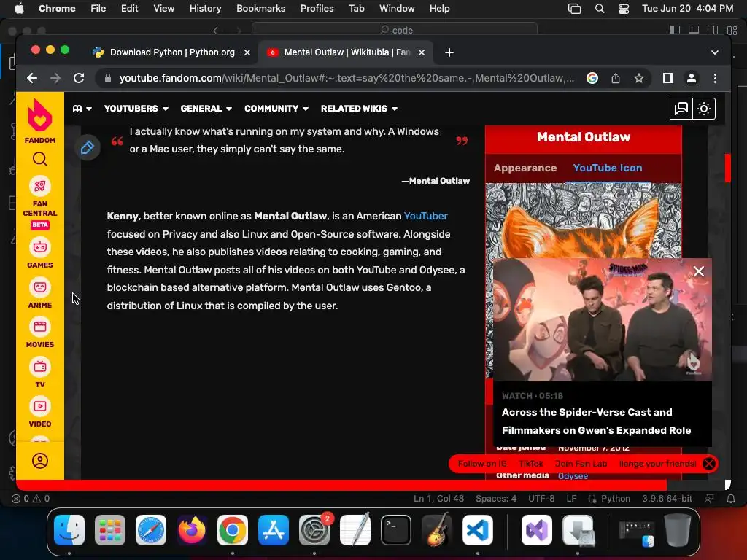
Task: Click the VS Code code search field
Action: 395,30
